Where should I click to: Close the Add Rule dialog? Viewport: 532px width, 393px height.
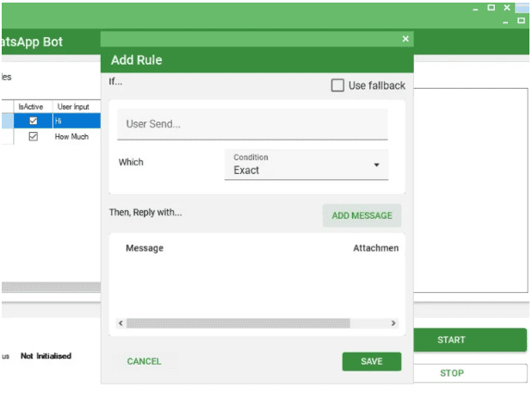coord(405,39)
